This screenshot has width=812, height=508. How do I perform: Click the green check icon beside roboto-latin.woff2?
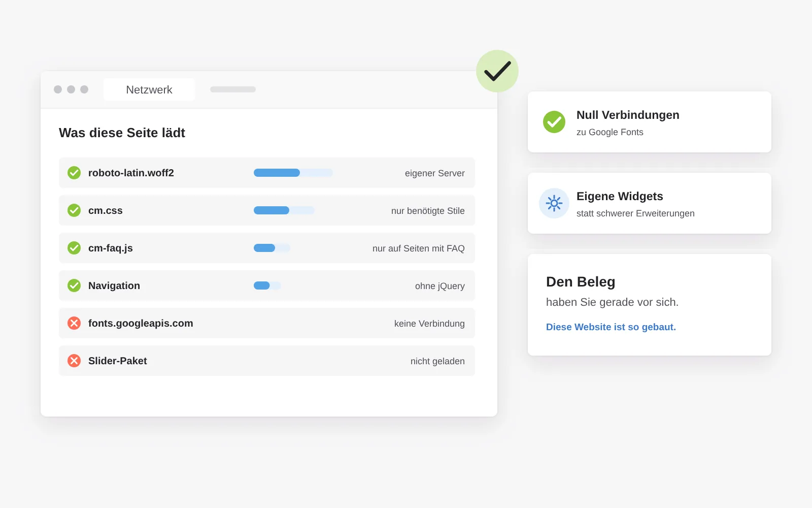(x=74, y=173)
